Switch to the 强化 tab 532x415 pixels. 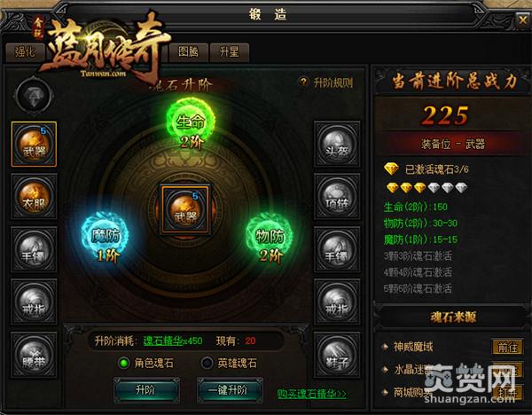[25, 52]
